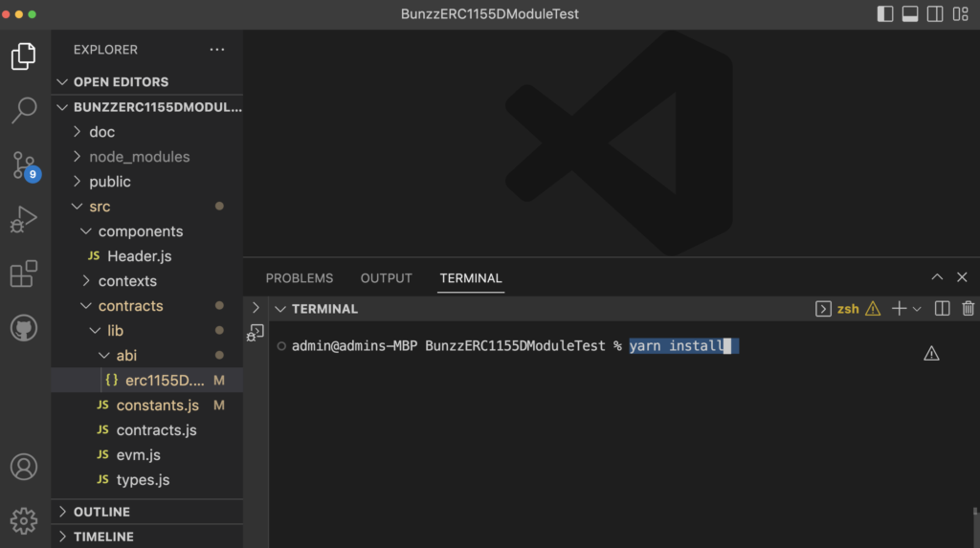Click warning triangle in terminal area
Viewport: 980px width, 548px height.
point(931,354)
